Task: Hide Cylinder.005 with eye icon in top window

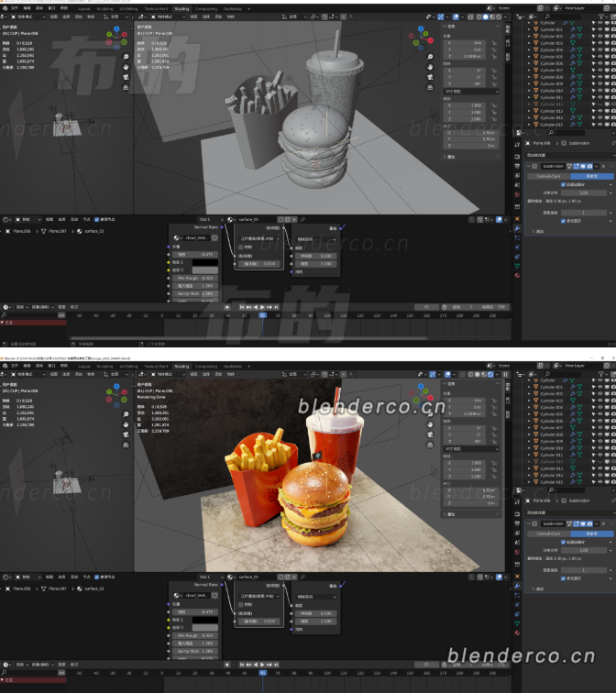Action: [600, 57]
